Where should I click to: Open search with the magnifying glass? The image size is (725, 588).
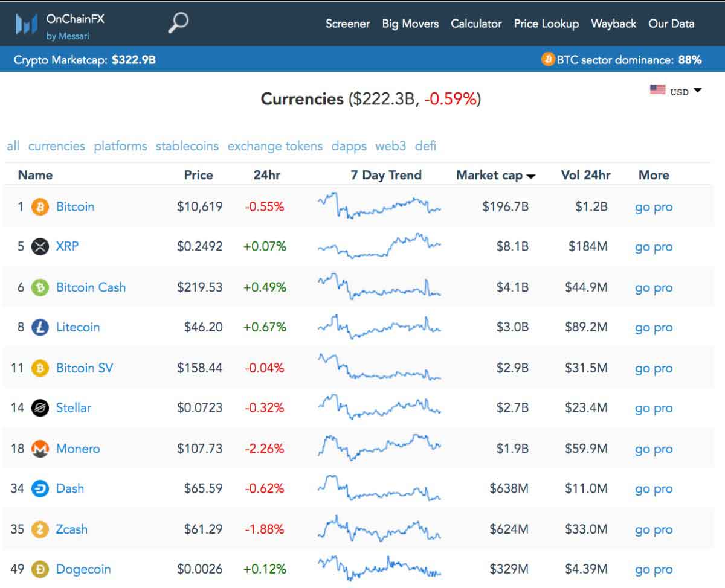click(x=178, y=23)
